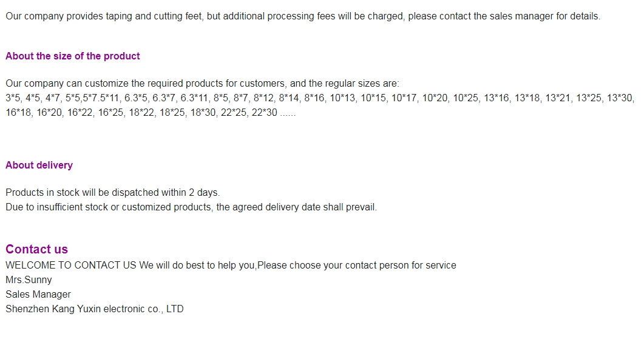Image resolution: width=644 pixels, height=351 pixels.
Task: Click the 'Shenzhen Kang Yuxin electronic co., LTD' line
Action: tap(95, 309)
